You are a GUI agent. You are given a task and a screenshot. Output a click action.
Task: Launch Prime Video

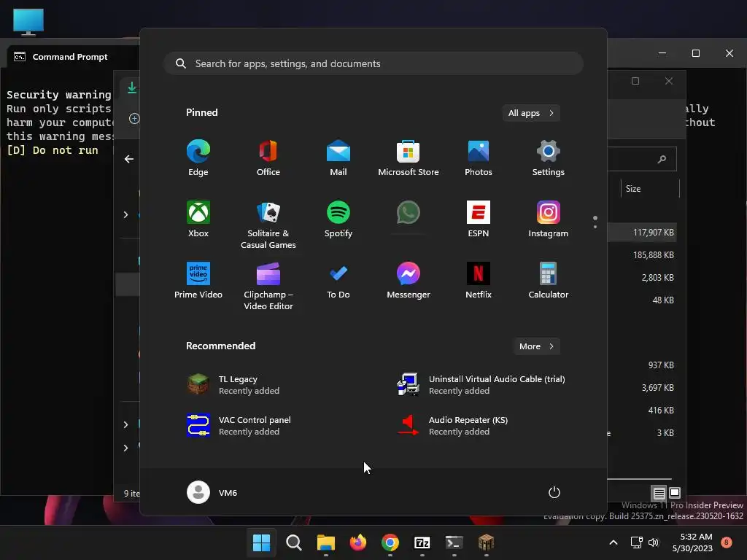pyautogui.click(x=198, y=281)
